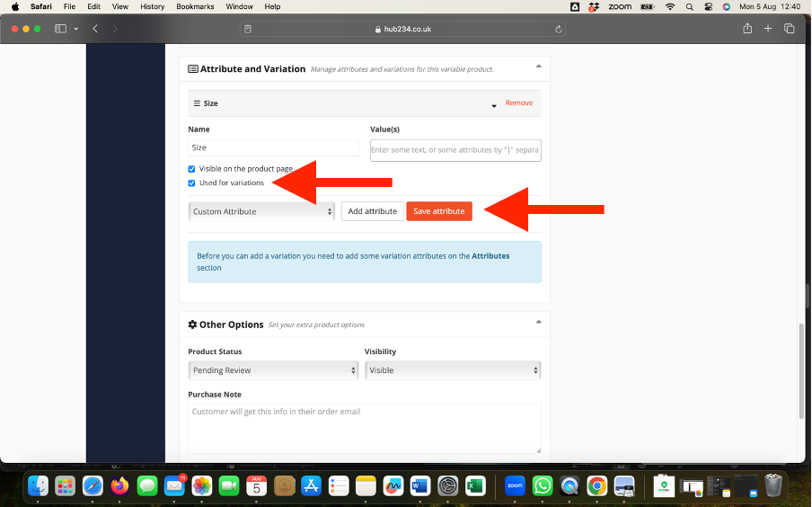Open the Bookmarks menu
Screen dimensions: 812x507
pyautogui.click(x=195, y=6)
